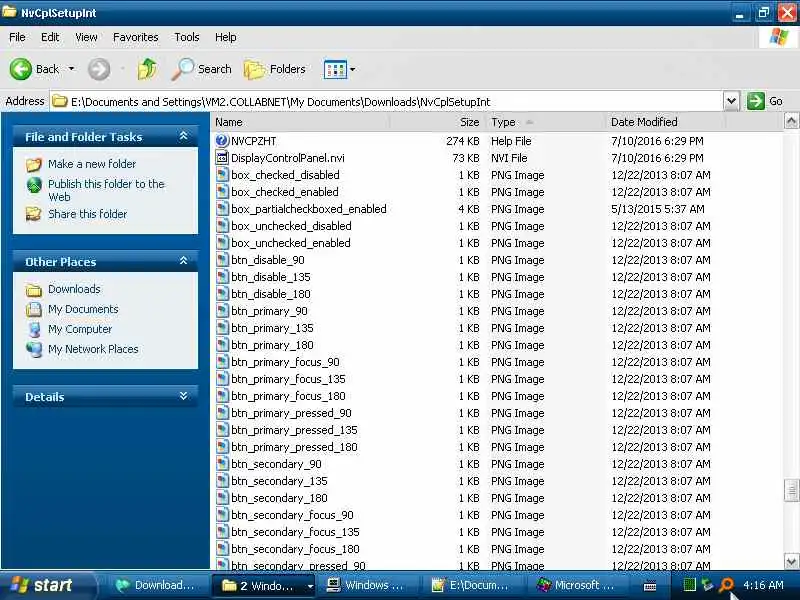Screen dimensions: 800x600
Task: Select btn_primary_pressed_135 file icon
Action: coord(222,430)
